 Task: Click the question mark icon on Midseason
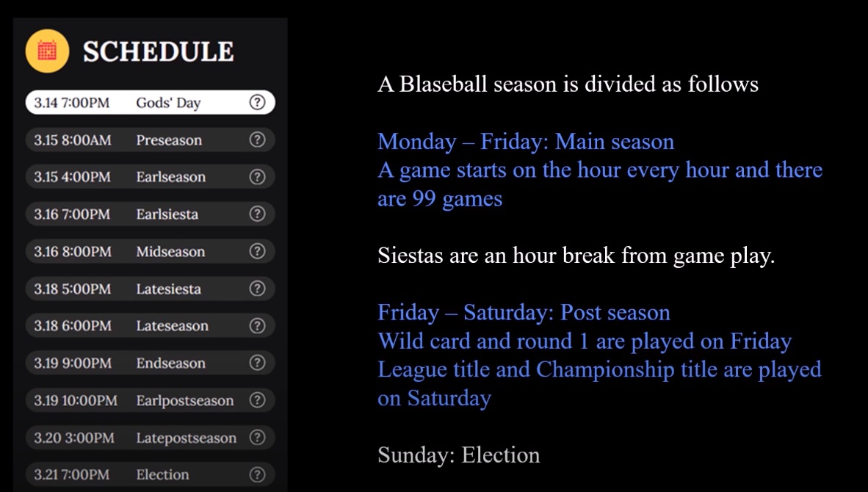click(258, 251)
